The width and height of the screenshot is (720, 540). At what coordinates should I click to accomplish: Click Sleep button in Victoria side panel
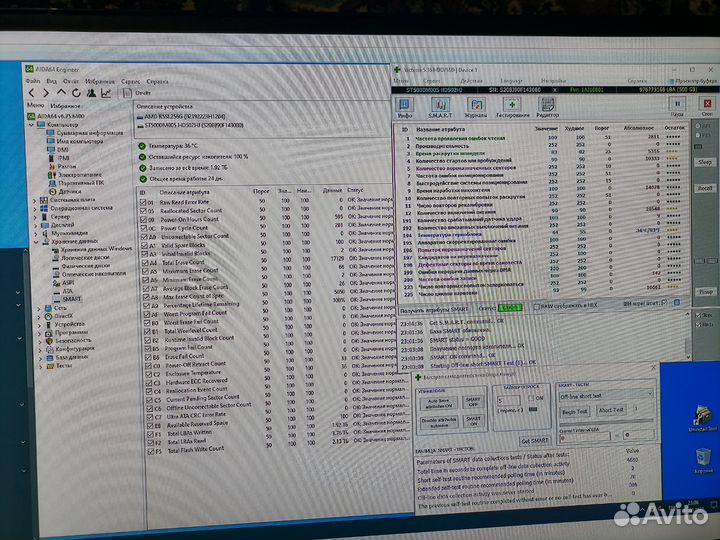(x=705, y=162)
